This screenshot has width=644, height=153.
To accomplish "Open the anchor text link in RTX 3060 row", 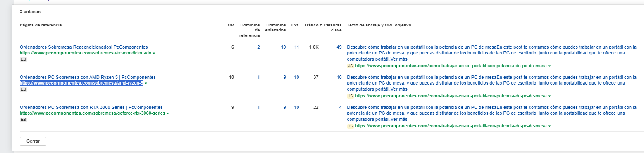I will click(491, 113).
